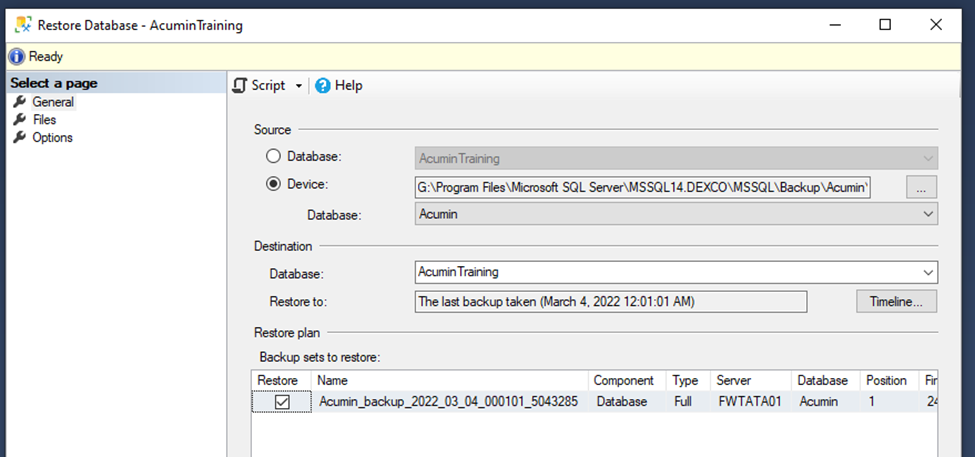Close the Restore Database window

pos(936,25)
